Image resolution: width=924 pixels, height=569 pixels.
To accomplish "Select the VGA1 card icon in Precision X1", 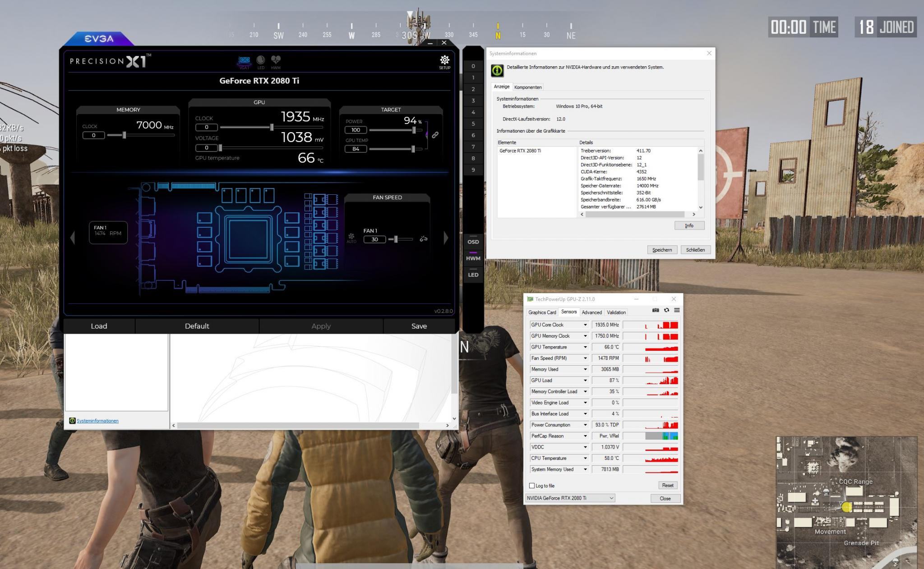I will [x=244, y=62].
